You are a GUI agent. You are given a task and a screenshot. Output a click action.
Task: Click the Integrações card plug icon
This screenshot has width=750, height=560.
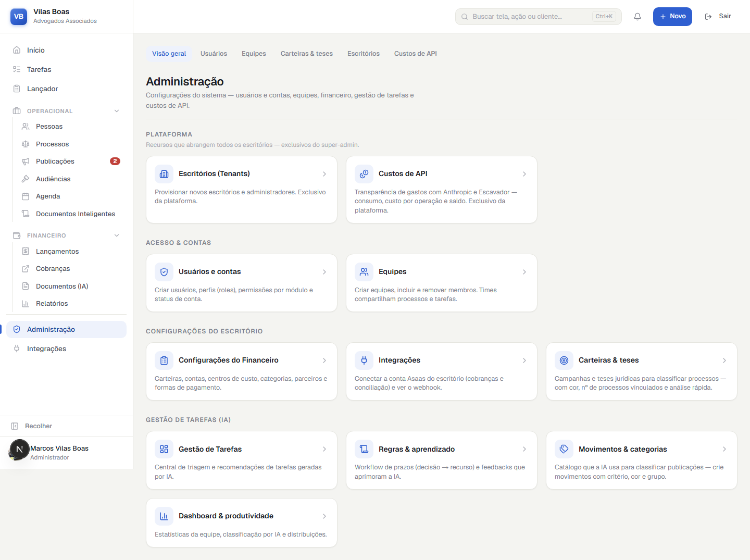coord(364,360)
